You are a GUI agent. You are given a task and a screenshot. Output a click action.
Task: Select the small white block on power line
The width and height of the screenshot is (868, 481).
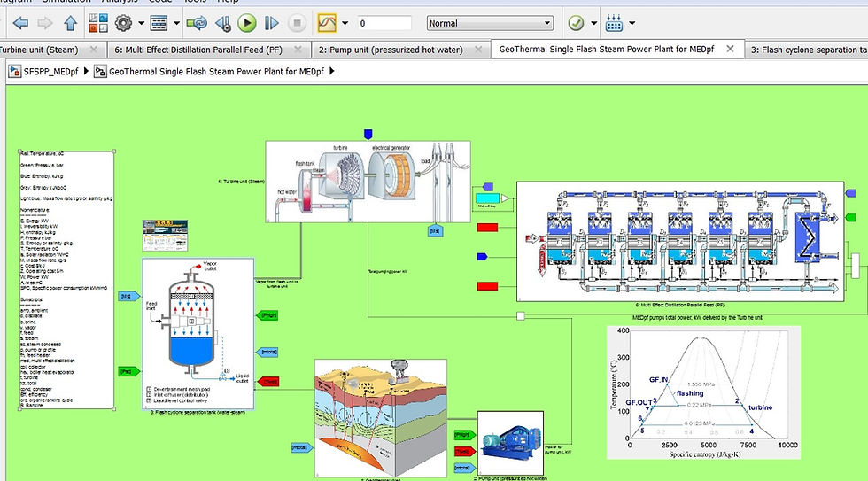521,316
